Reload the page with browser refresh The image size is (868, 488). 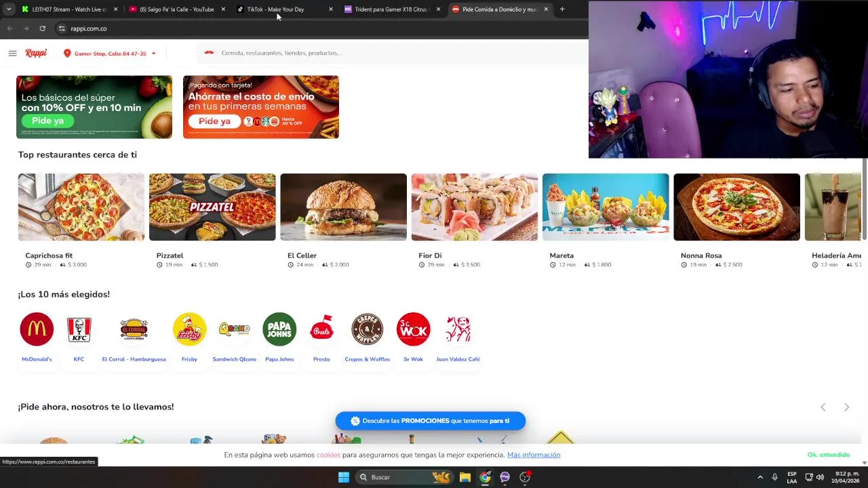(42, 28)
